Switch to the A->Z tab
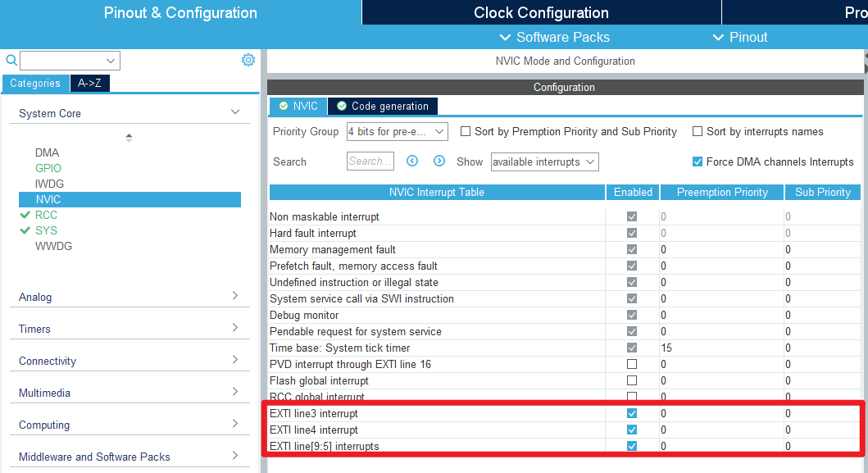This screenshot has width=868, height=473. pyautogui.click(x=89, y=83)
